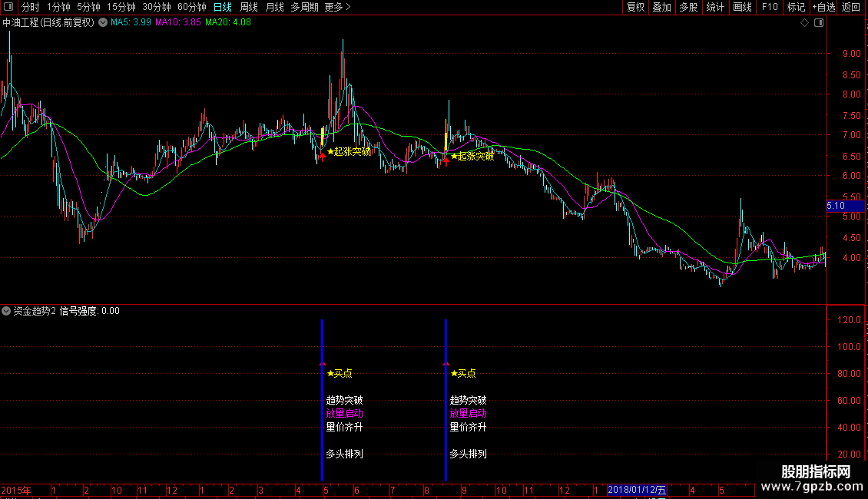The image size is (868, 499).
Task: Click the 统计 statistics button
Action: tap(715, 7)
